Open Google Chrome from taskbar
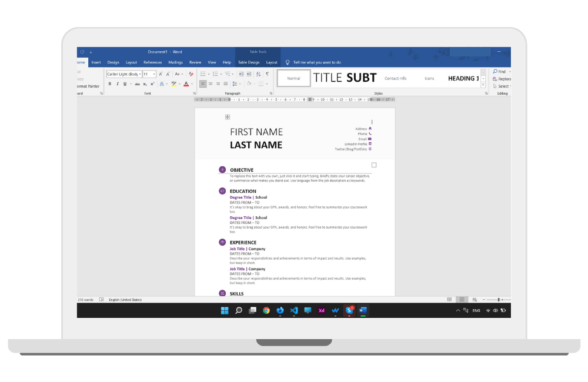 [x=266, y=310]
